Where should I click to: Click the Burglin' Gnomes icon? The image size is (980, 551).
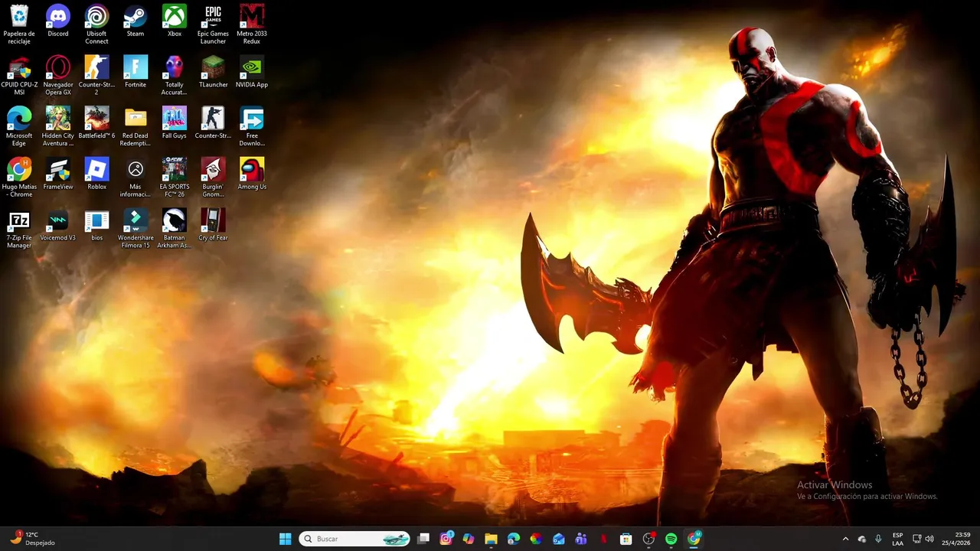click(213, 178)
